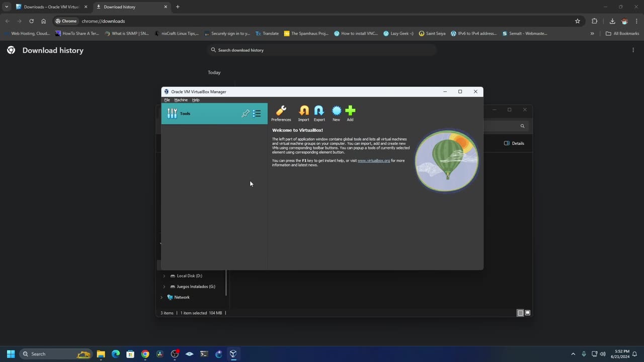
Task: Click the microphone tray icon
Action: [584, 354]
